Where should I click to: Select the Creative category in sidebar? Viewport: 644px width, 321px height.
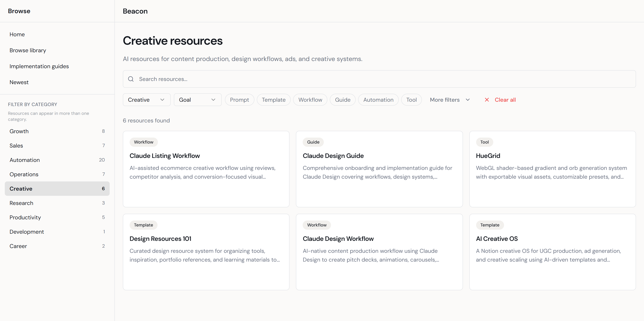pos(57,189)
